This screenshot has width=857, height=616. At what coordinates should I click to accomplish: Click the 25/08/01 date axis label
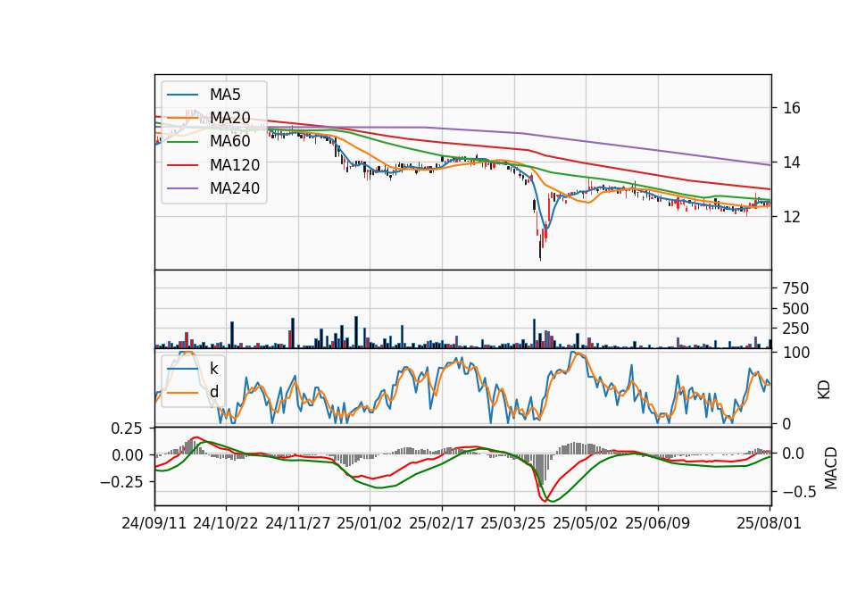(770, 523)
